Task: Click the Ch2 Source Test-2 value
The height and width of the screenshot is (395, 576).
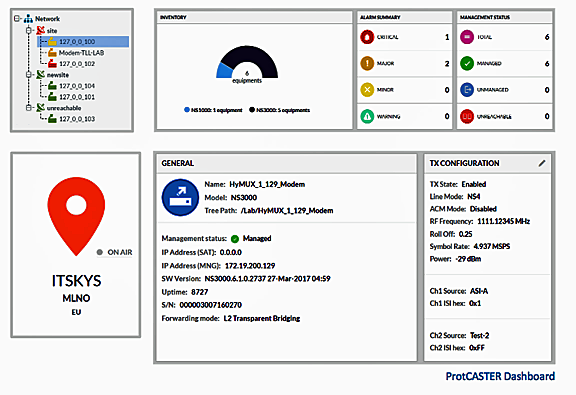Action: [479, 335]
